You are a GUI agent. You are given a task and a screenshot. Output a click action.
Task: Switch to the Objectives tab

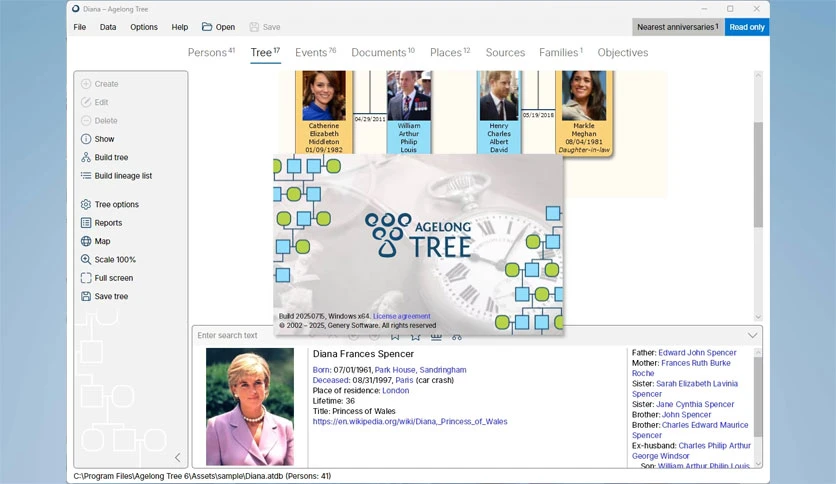click(623, 52)
